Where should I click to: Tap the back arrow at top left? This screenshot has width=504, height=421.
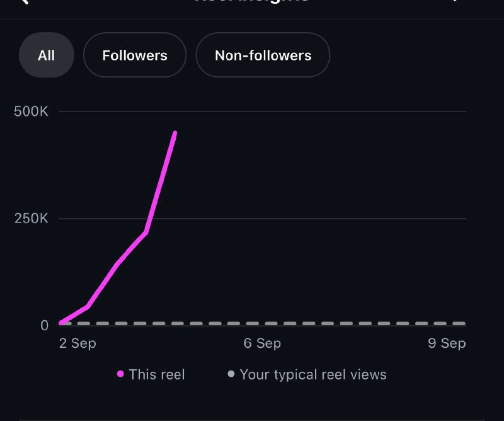point(25,2)
